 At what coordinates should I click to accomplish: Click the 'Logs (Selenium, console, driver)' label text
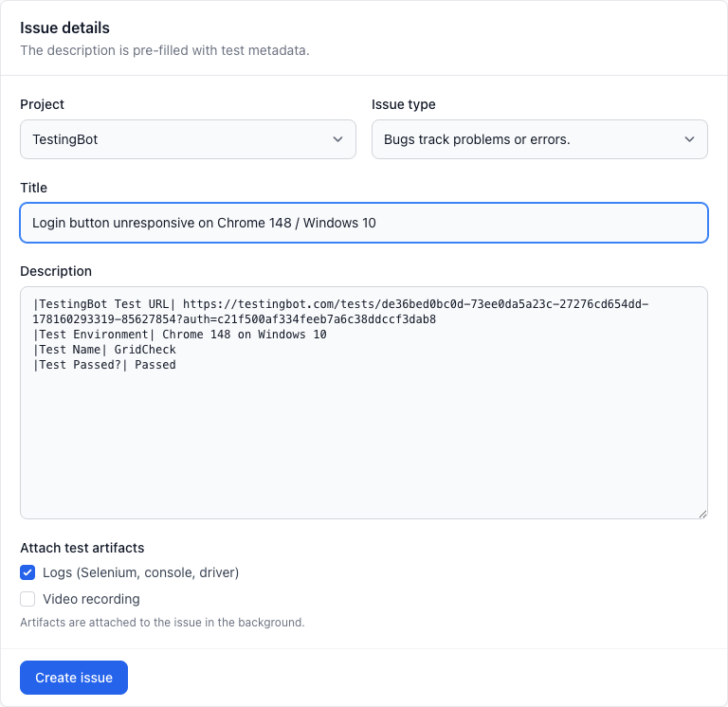tap(140, 572)
